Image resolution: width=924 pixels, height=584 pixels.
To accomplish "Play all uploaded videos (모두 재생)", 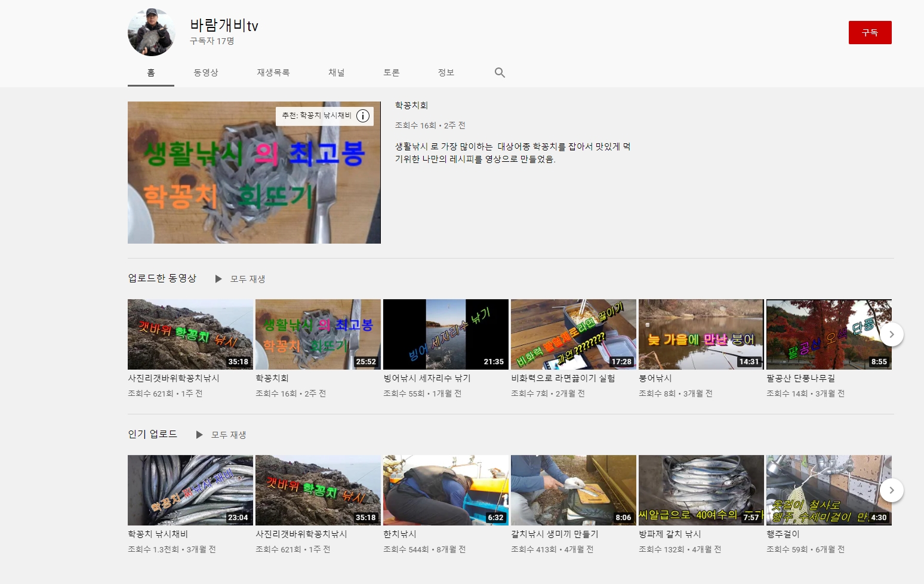I will click(x=241, y=279).
